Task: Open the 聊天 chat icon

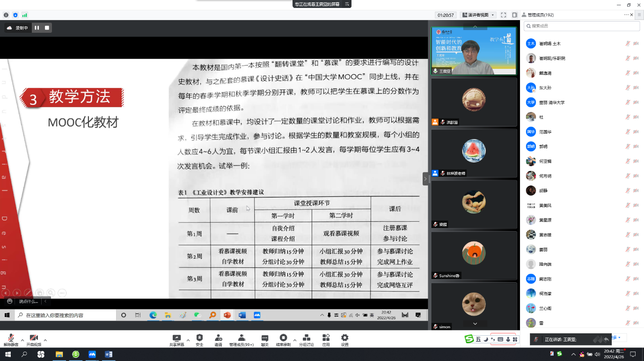Action: click(265, 340)
